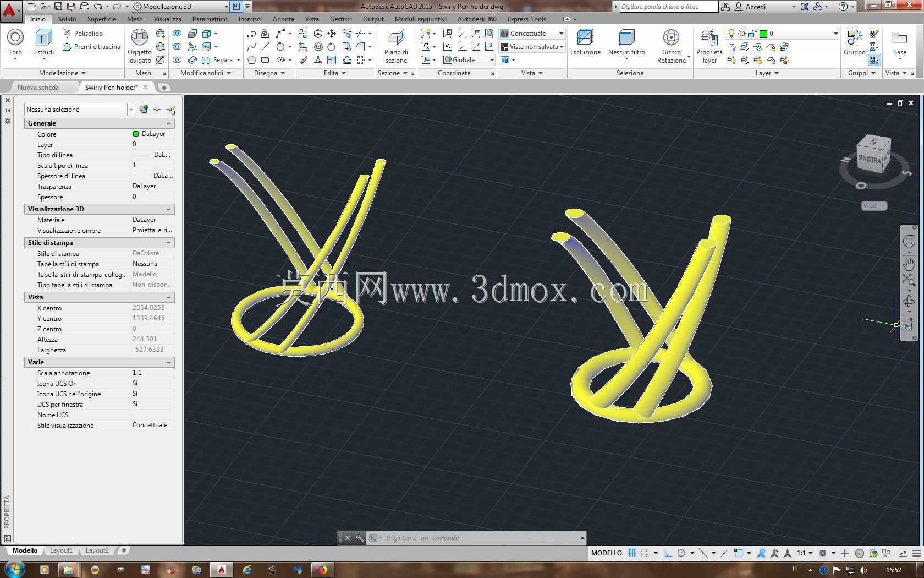Viewport: 924px width, 578px height.
Task: Switch to the Superficie ribbon tab
Action: point(102,19)
